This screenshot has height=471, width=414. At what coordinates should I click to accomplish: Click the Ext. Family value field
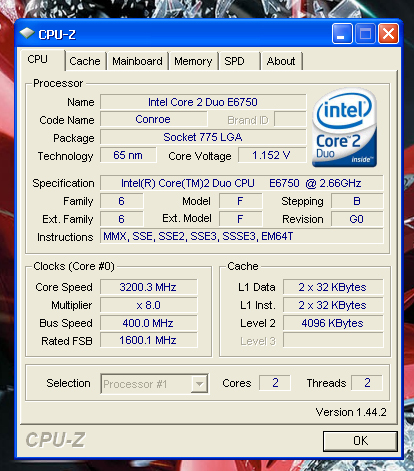(x=122, y=219)
